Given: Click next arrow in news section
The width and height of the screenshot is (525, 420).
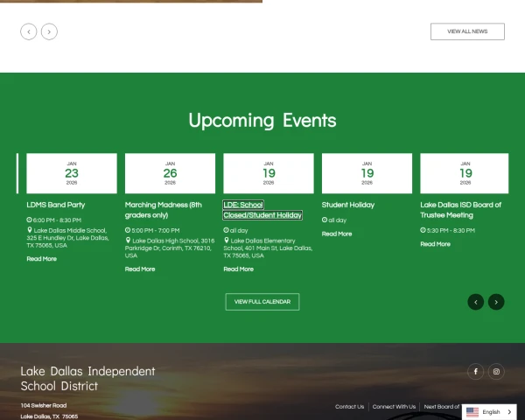Looking at the screenshot, I should [50, 31].
